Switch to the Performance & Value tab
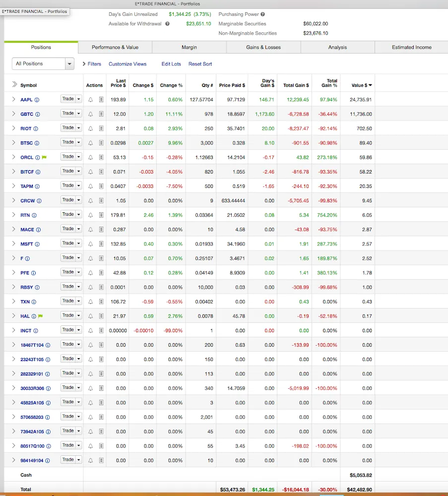Image resolution: width=448 pixels, height=496 pixels. tap(115, 47)
